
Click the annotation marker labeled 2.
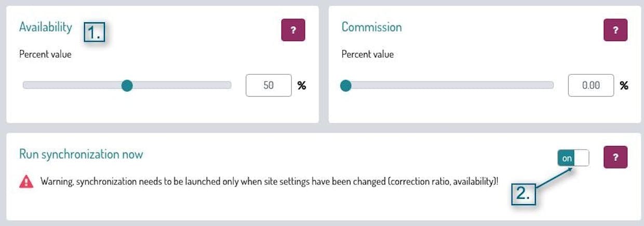tap(523, 194)
